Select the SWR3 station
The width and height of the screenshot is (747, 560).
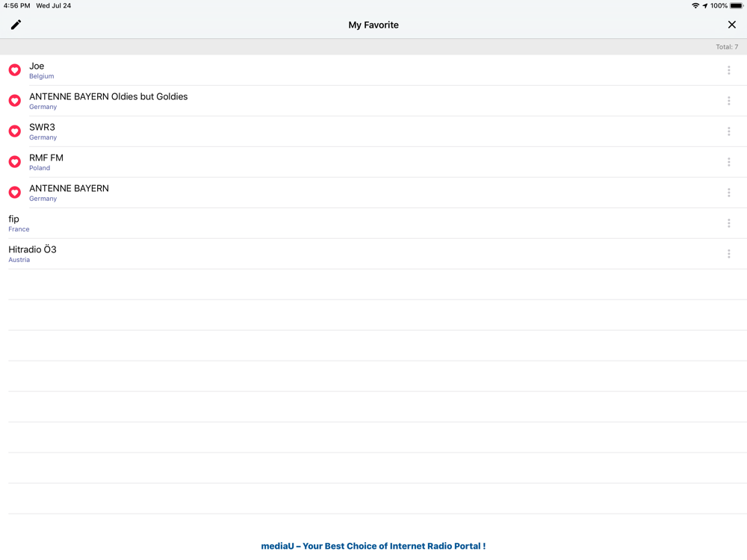coord(42,127)
